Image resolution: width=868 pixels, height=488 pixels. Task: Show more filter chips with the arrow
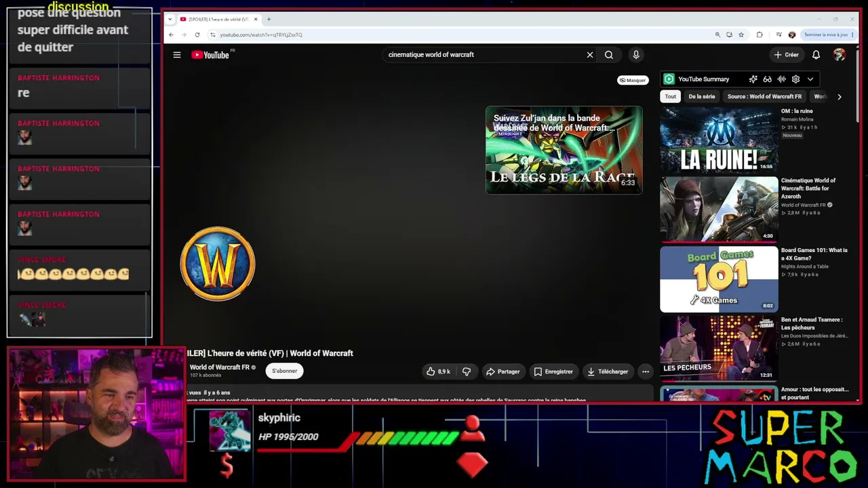840,97
